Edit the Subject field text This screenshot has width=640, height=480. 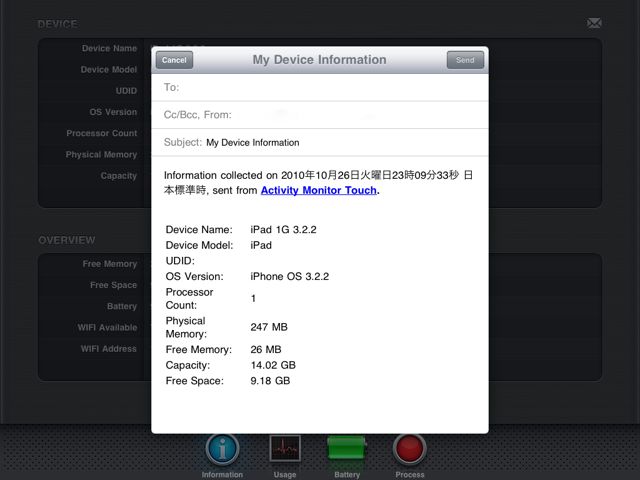click(320, 142)
